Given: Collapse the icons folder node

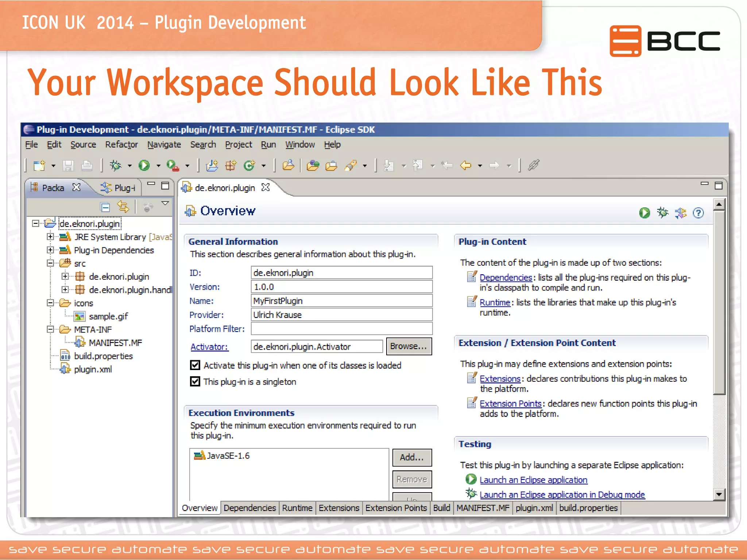Looking at the screenshot, I should (50, 303).
